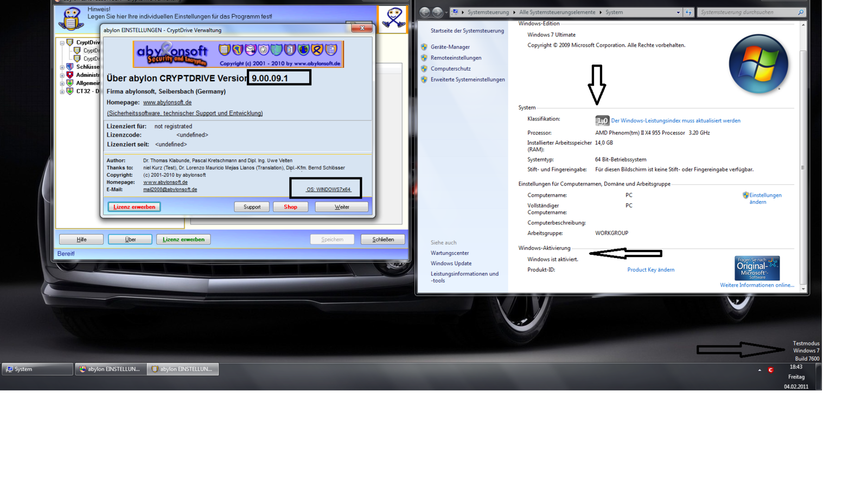The height and width of the screenshot is (488, 868).
Task: Open Windows Update under Siehe auch
Action: 451,264
